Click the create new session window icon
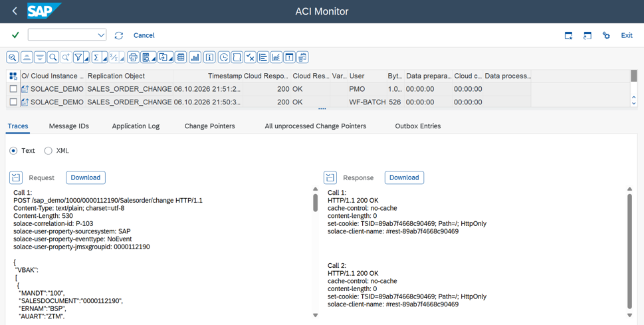Viewport: 644px width, 325px height. point(568,36)
